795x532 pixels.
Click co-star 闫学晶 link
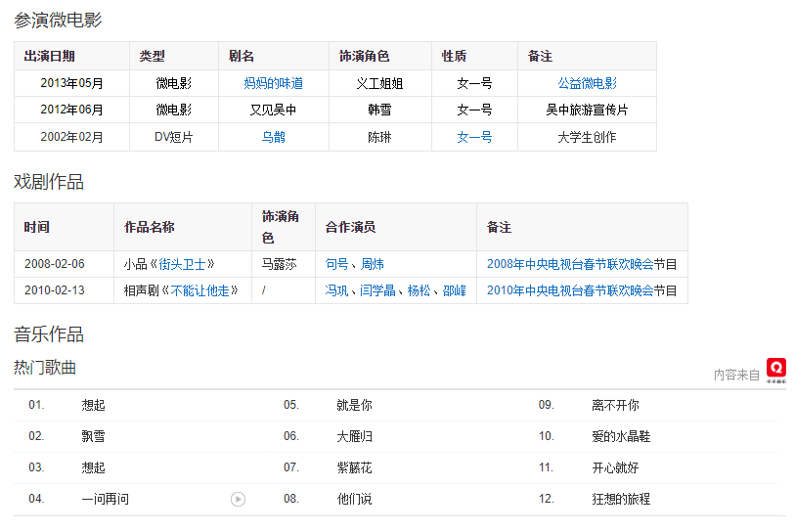pos(377,290)
